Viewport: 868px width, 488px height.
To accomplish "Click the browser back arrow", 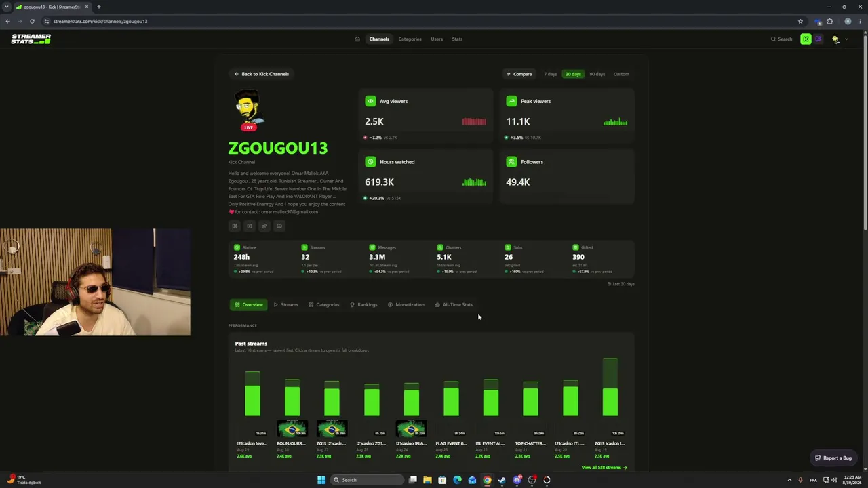I will click(7, 21).
